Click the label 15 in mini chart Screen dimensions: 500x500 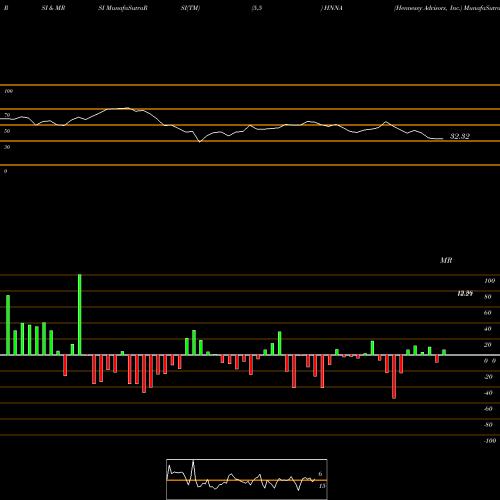click(322, 486)
